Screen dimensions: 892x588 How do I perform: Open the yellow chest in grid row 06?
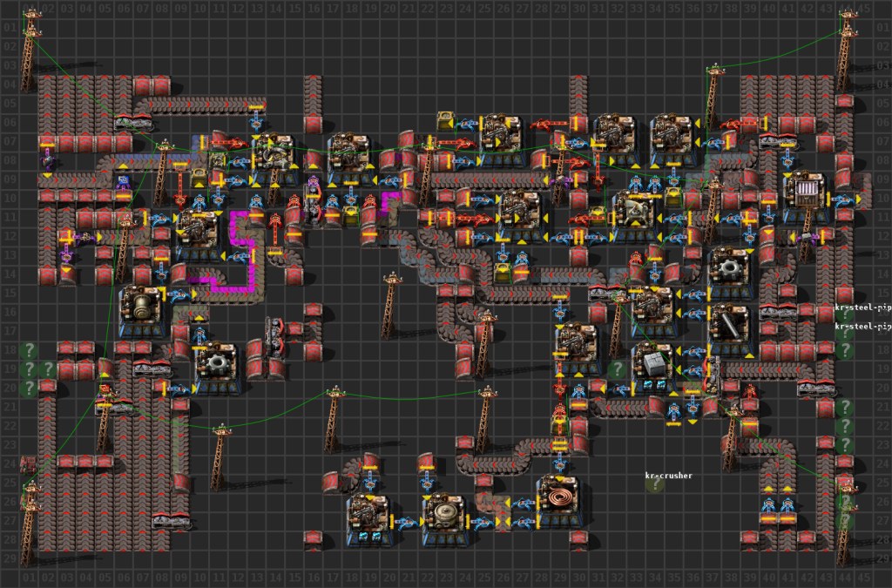pyautogui.click(x=445, y=122)
